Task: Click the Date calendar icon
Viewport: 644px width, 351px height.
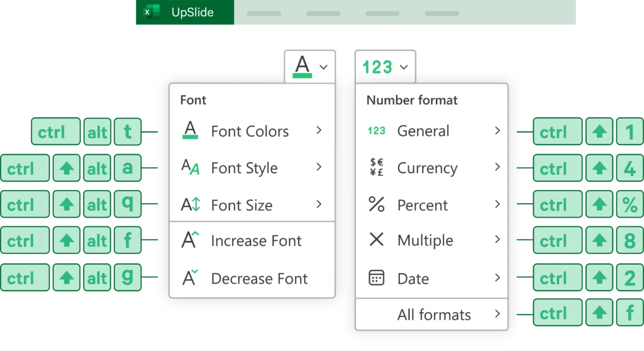Action: pyautogui.click(x=377, y=278)
